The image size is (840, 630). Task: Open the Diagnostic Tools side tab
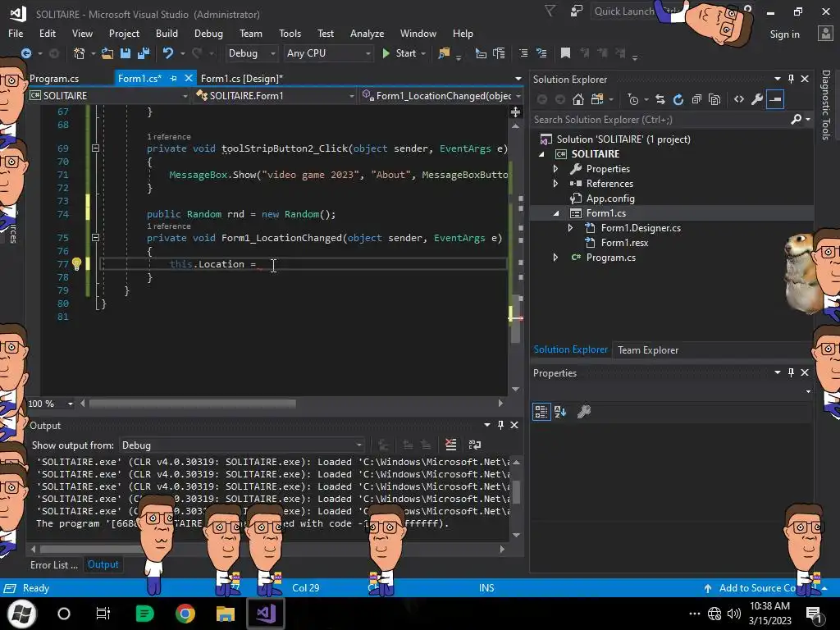(825, 105)
